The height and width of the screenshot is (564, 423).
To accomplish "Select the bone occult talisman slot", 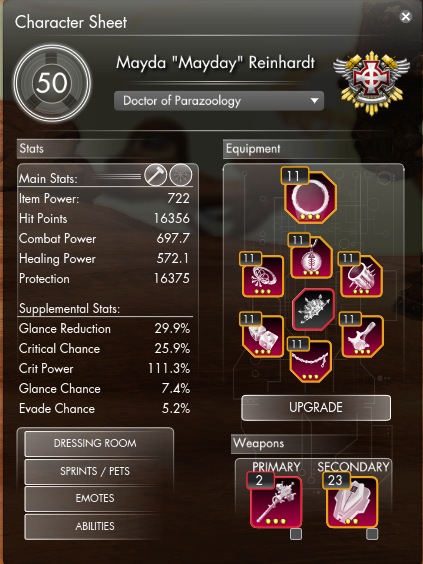I will pyautogui.click(x=362, y=336).
